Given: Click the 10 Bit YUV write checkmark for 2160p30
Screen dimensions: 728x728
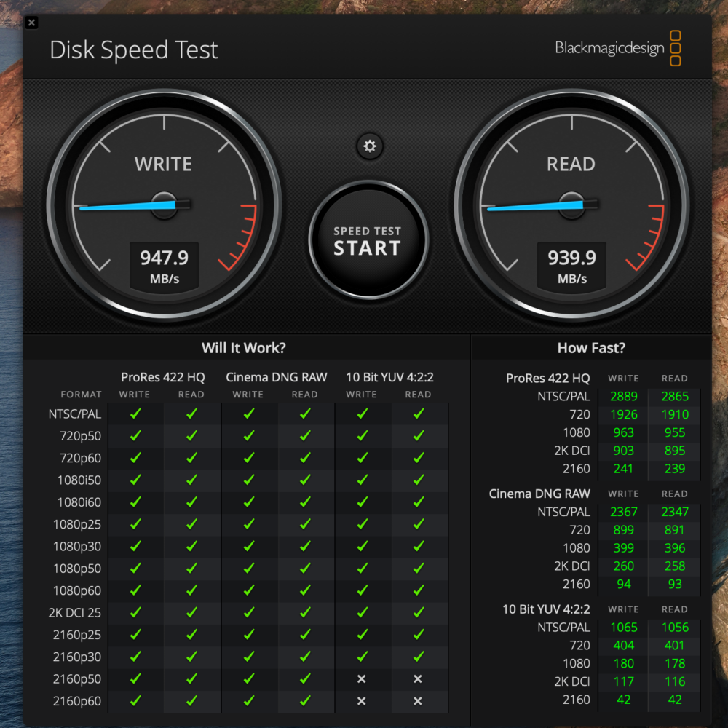Looking at the screenshot, I should tap(362, 657).
